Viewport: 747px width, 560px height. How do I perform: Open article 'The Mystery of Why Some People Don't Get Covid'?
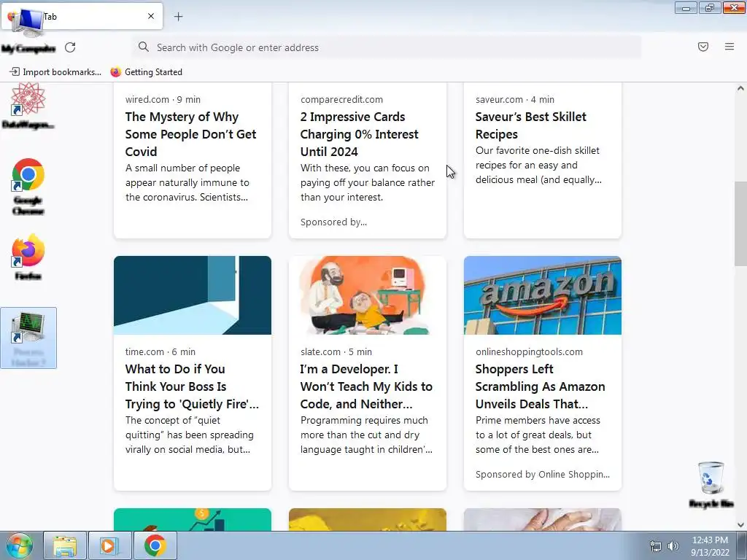190,134
